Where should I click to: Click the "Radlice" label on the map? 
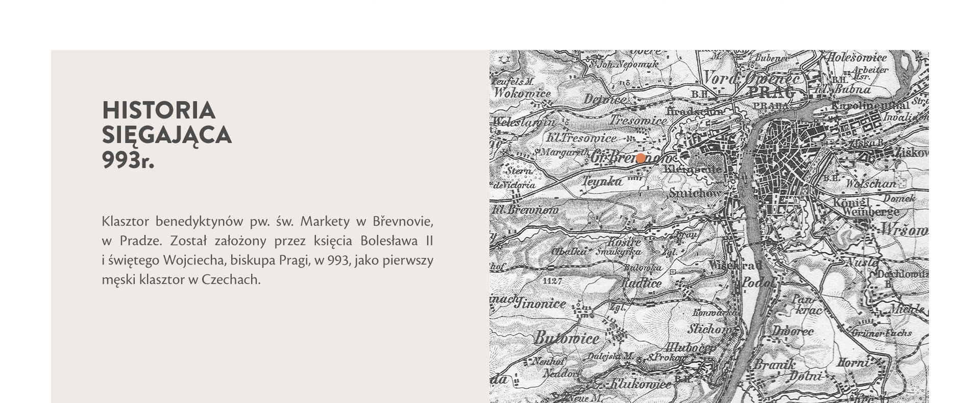(x=642, y=283)
